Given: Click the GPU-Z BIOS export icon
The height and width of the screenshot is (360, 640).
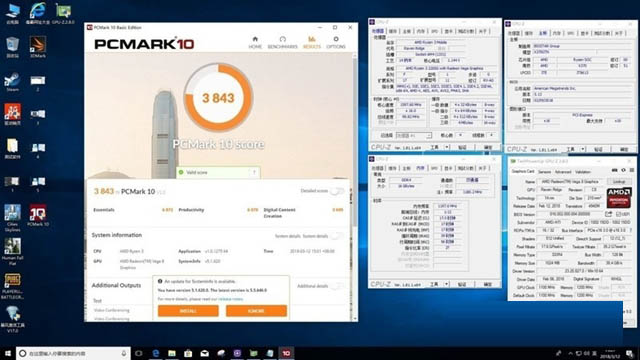Looking at the screenshot, I should (609, 214).
